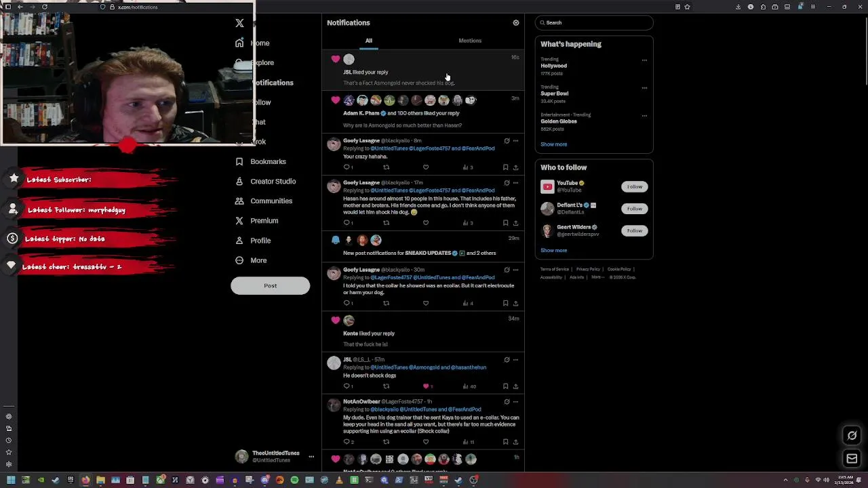Select the All notifications tab

coord(369,41)
